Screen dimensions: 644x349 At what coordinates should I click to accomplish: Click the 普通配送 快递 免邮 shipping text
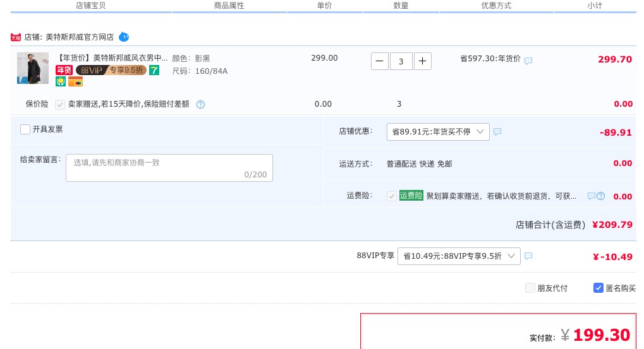420,164
